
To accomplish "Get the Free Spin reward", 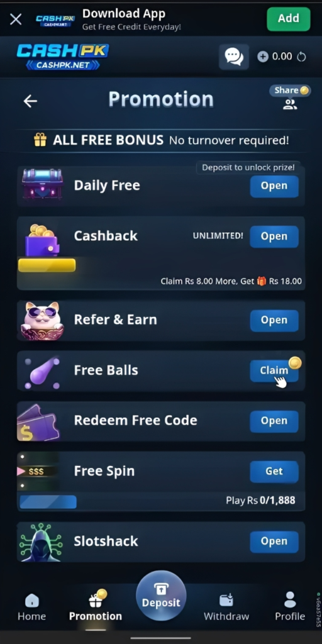I will [274, 471].
